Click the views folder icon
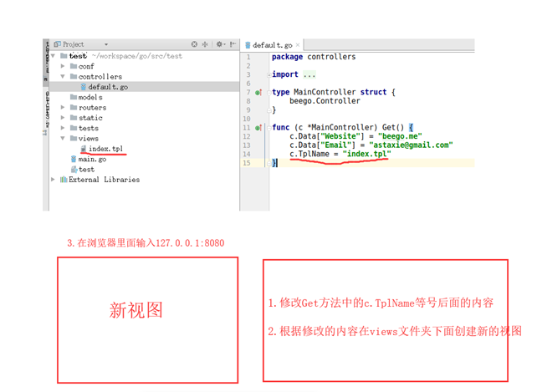The width and height of the screenshot is (537, 392). coord(74,138)
